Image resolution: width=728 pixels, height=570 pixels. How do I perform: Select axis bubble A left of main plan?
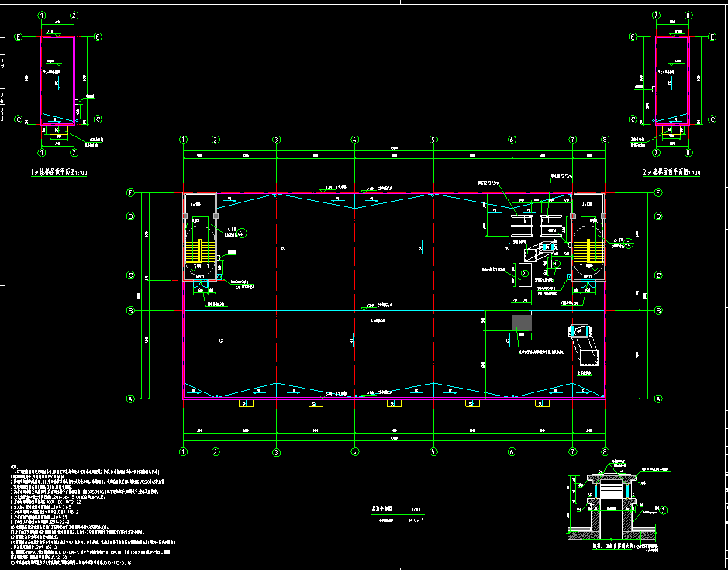tap(130, 399)
